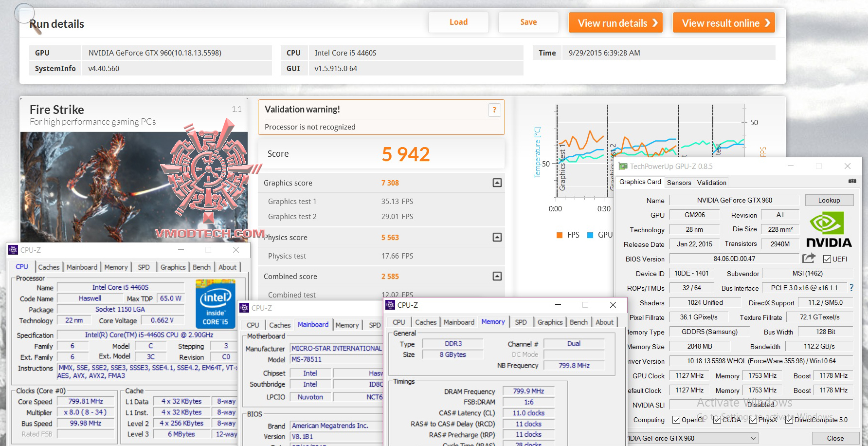The width and height of the screenshot is (868, 446).
Task: Click the app icon of the CPU-Z Mainboard window
Action: pyautogui.click(x=244, y=308)
